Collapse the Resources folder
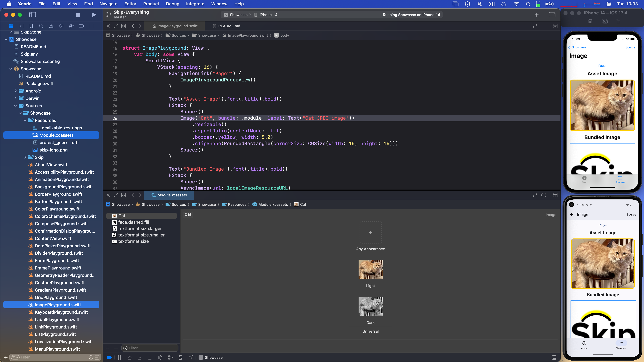The height and width of the screenshot is (362, 644). (25, 120)
